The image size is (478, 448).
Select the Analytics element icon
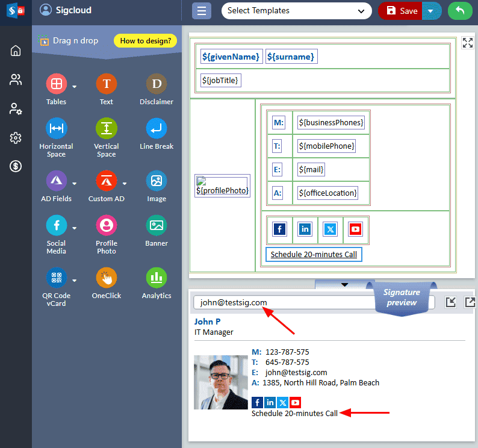pos(156,278)
